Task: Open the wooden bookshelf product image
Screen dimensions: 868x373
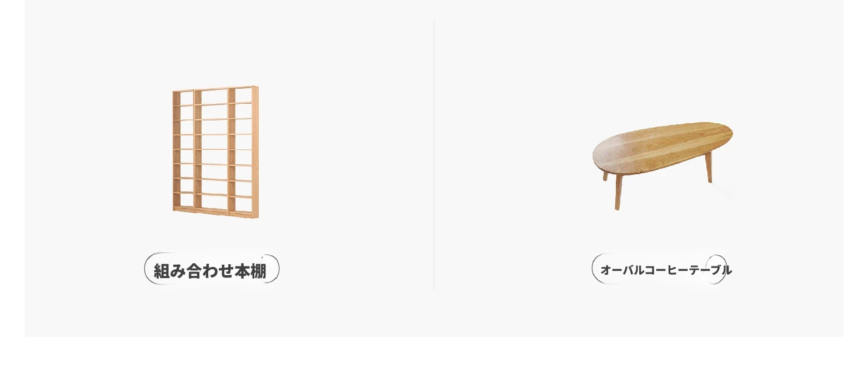Action: [x=215, y=152]
